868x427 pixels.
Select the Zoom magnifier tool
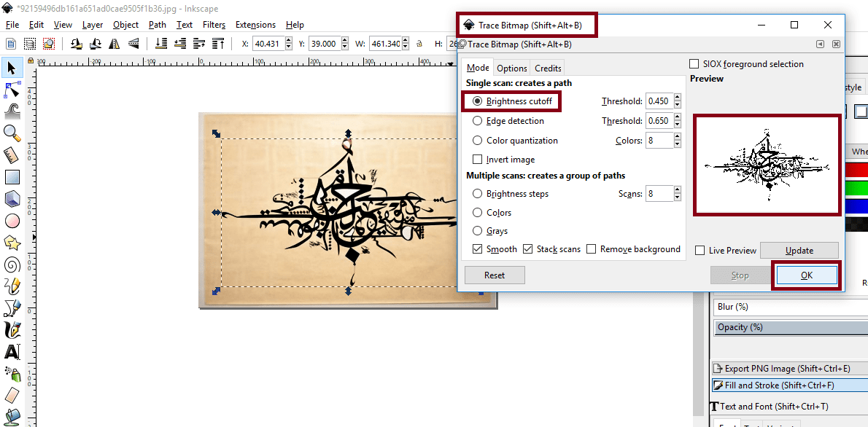pos(12,133)
